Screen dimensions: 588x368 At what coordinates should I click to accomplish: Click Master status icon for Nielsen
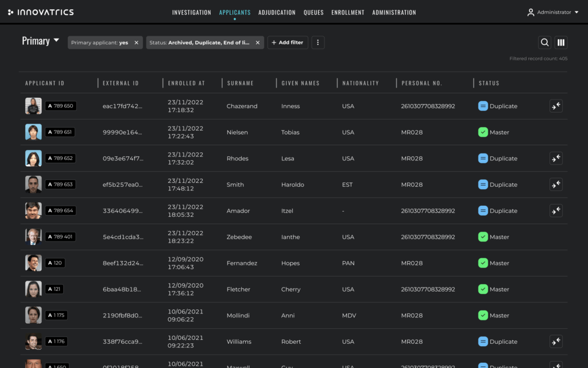pos(482,132)
